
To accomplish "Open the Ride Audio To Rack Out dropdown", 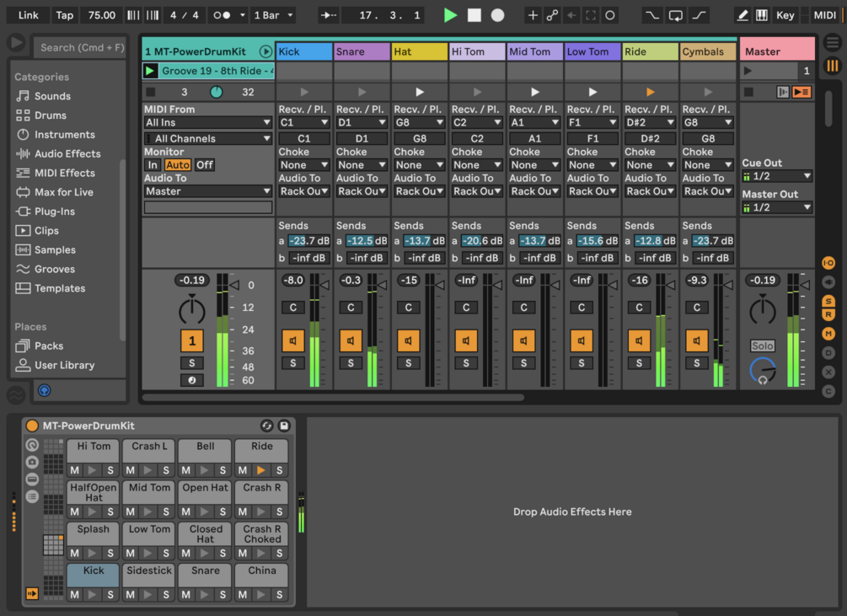I will 651,191.
